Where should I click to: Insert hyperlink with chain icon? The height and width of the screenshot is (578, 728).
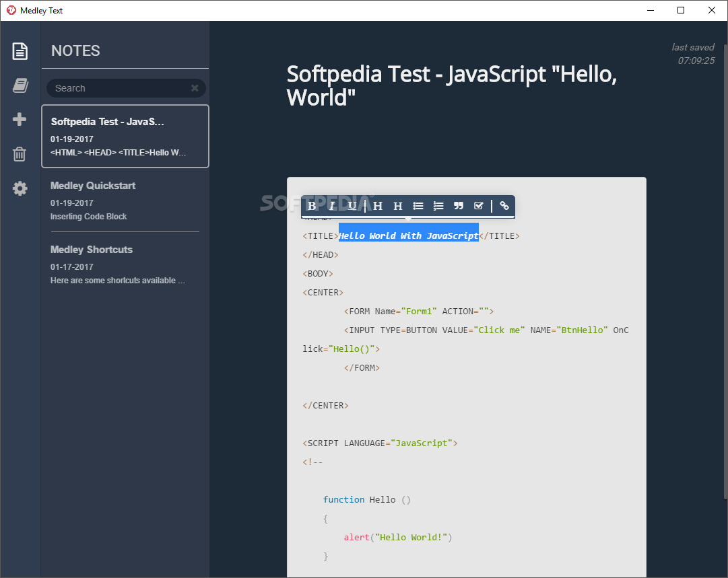[x=504, y=205]
